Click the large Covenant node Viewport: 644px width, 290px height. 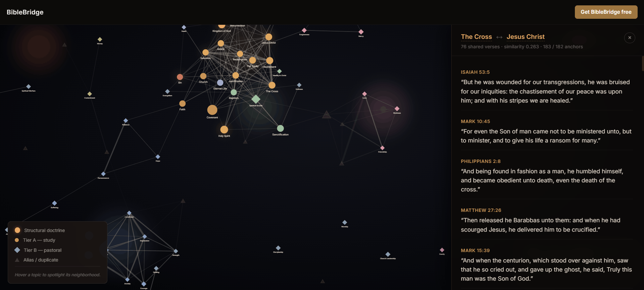coord(212,110)
